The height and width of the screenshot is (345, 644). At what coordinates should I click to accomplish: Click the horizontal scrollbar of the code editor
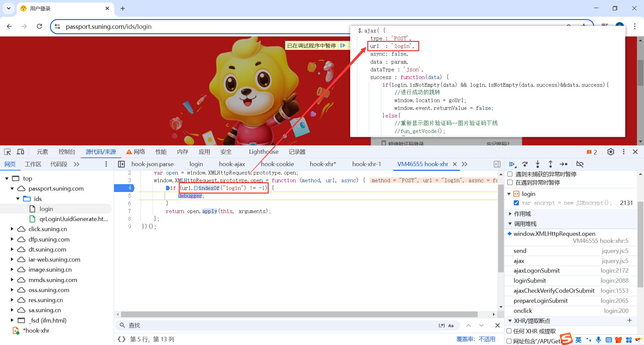coord(299,314)
